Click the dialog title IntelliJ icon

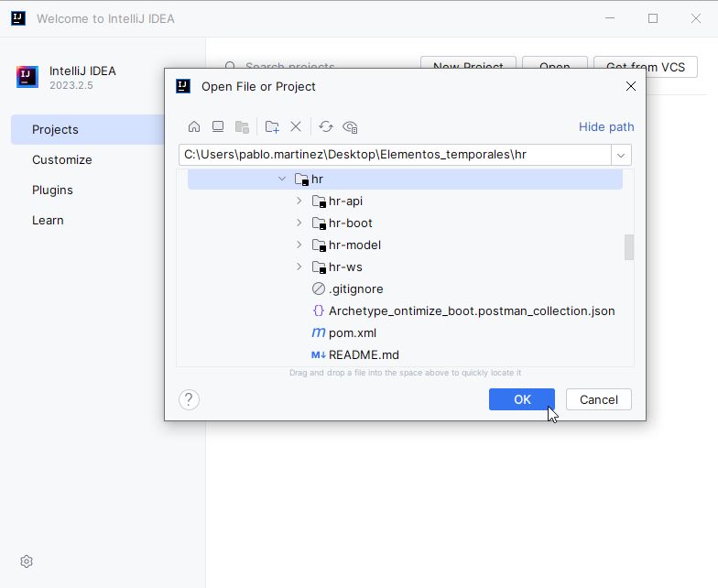183,86
